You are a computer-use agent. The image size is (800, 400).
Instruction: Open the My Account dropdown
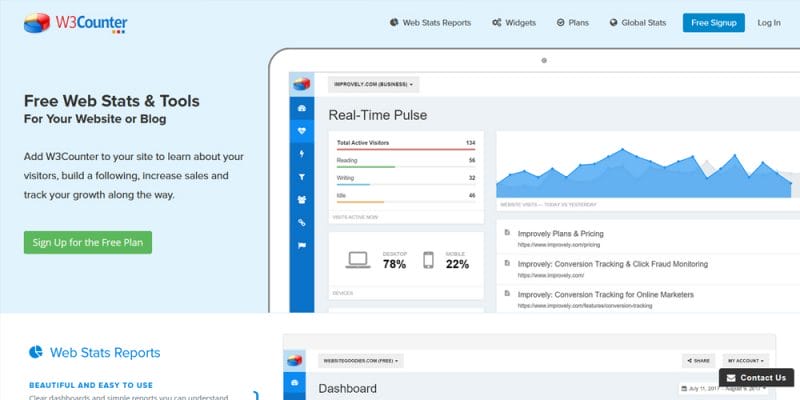(x=745, y=361)
